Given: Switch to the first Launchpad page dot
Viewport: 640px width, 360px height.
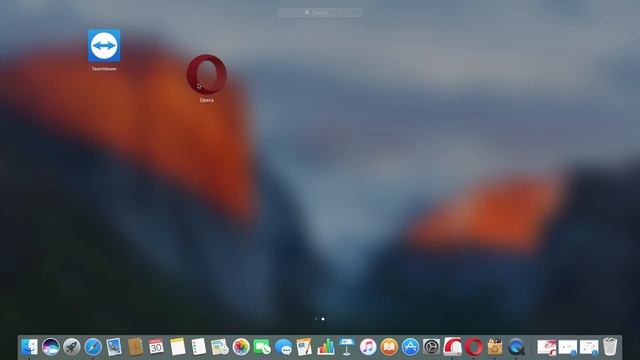Looking at the screenshot, I should 316,319.
